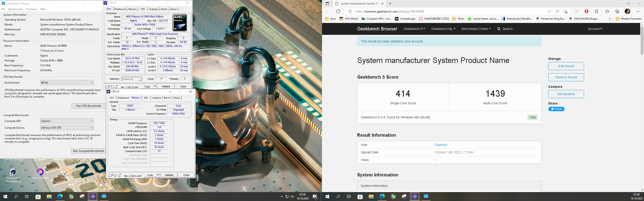Screen dimensions: 644x201
Task: Open the Compute Device GeForce GTX 570 dropdown
Action: pyautogui.click(x=67, y=128)
